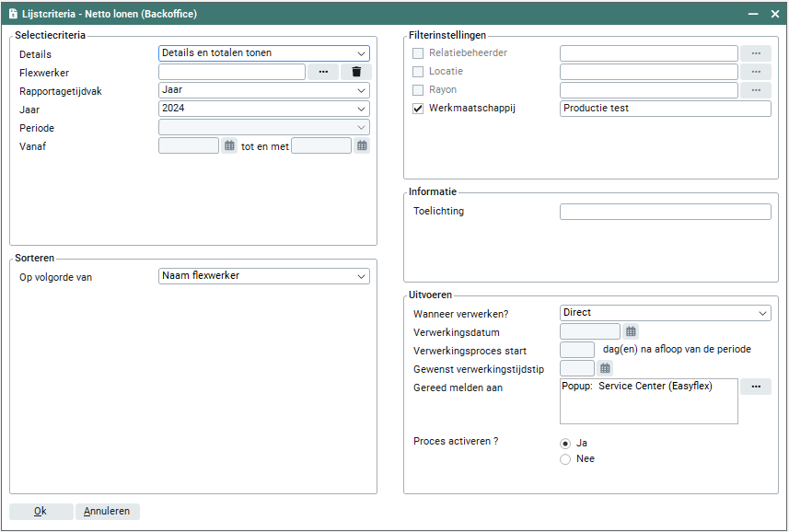Click ellipsis button beside Gereed melden aan
Screen dimensions: 789x532
755,387
